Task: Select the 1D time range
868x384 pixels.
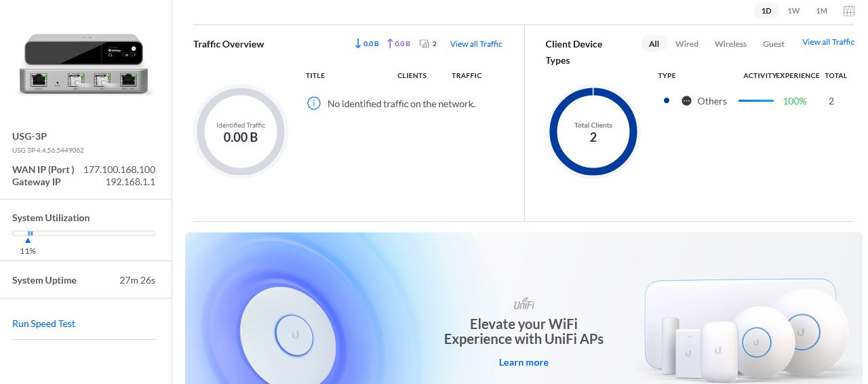Action: (x=766, y=11)
